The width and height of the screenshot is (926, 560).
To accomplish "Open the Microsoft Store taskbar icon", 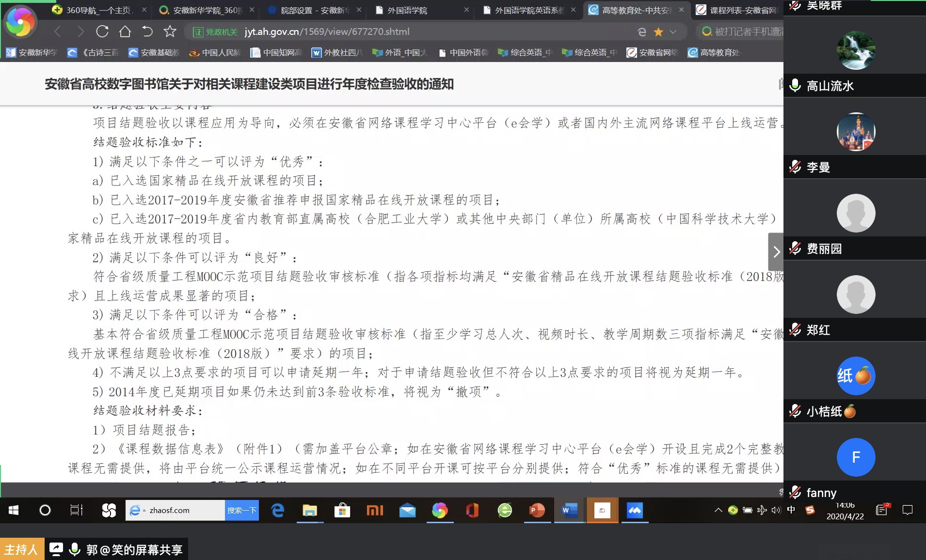I will (x=342, y=510).
